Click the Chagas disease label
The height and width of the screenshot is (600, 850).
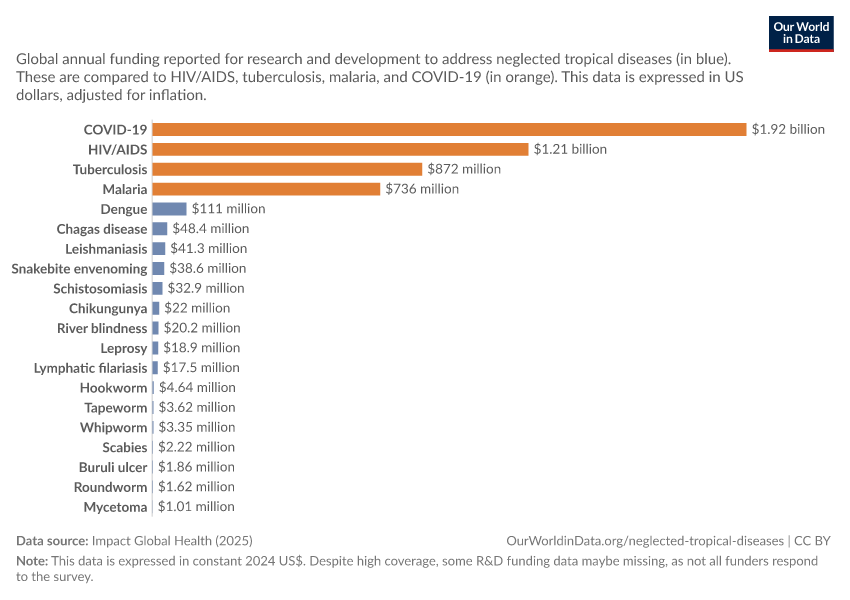click(102, 229)
